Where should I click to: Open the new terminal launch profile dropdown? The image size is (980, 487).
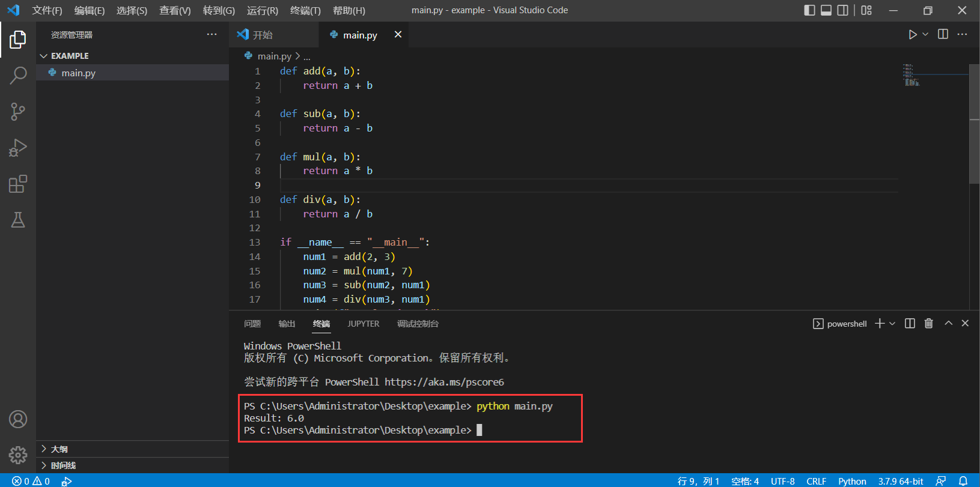[x=892, y=324]
